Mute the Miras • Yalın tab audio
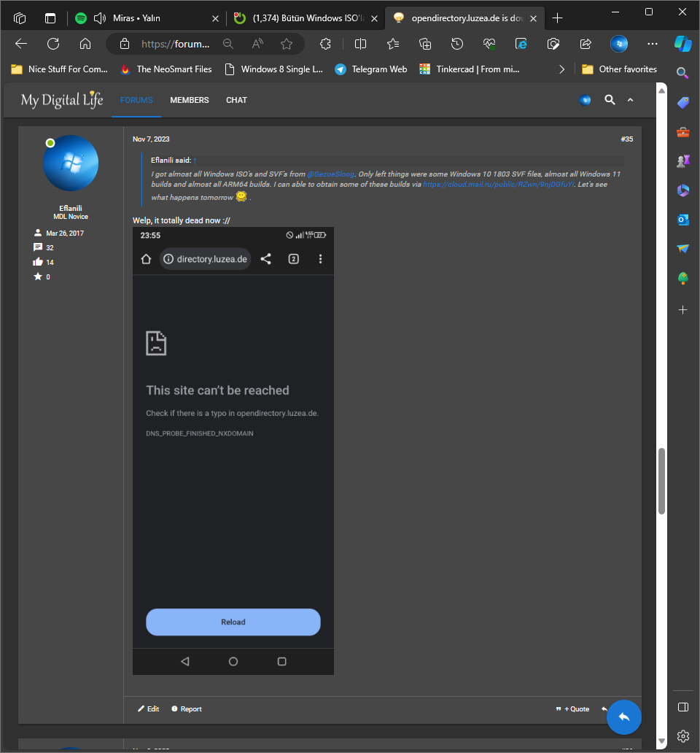Screen dimensions: 700x753 click(x=99, y=18)
